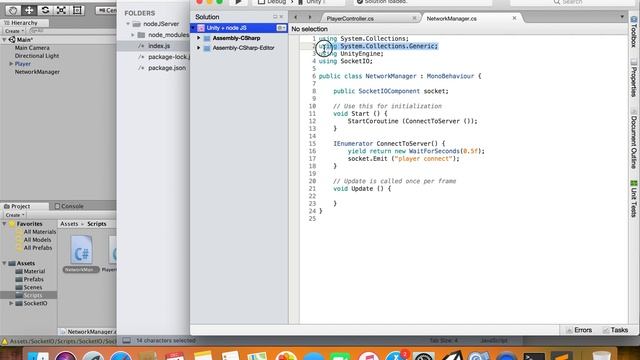Dock or autohide the Solution pad
The image size is (640, 360).
point(275,17)
